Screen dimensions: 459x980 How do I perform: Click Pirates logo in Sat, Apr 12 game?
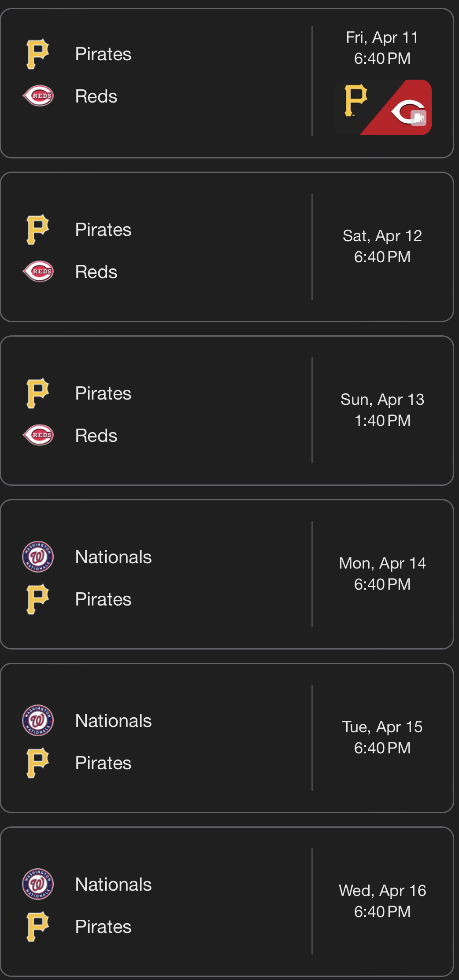point(38,230)
